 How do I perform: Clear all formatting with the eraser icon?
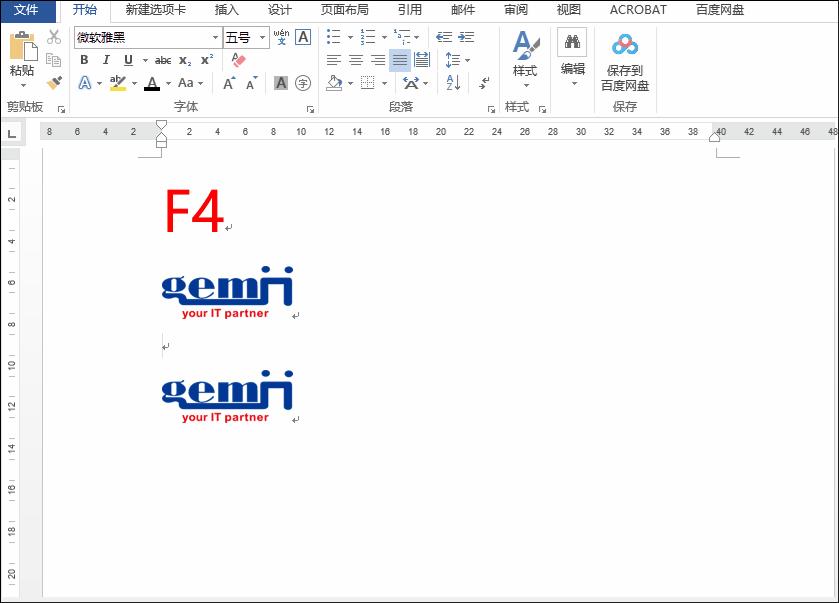(x=238, y=60)
